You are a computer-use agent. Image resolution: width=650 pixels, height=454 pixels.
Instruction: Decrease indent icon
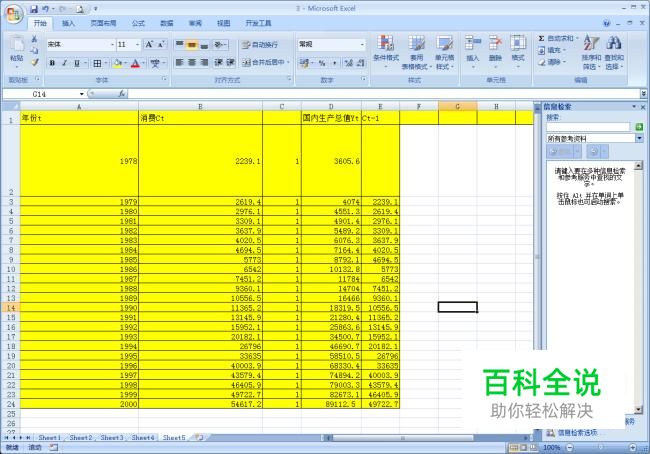pos(218,63)
